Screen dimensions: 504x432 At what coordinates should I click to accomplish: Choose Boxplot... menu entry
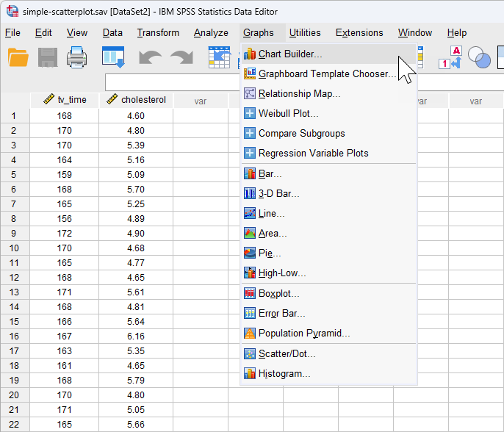[x=328, y=293]
